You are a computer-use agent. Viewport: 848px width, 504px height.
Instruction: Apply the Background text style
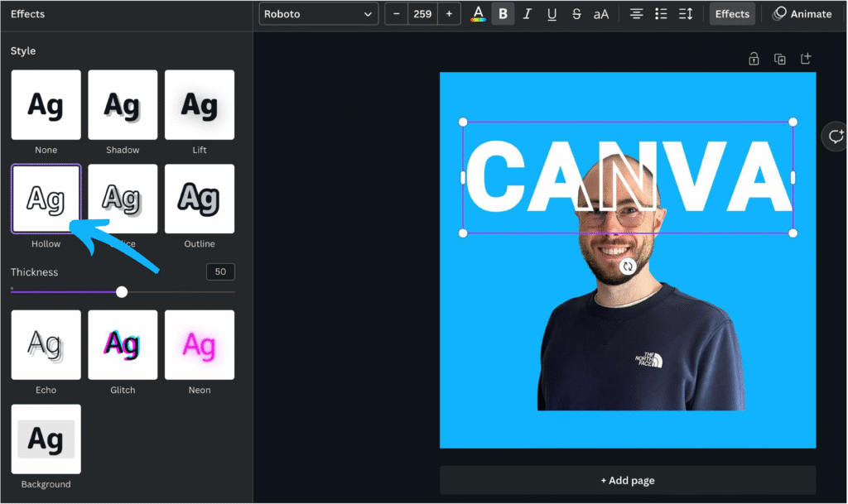coord(46,439)
